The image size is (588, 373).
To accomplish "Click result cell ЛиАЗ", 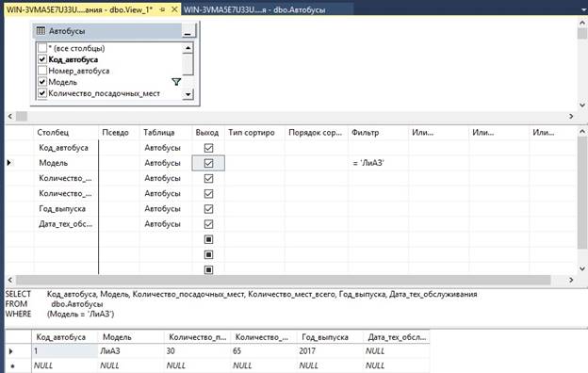I will pyautogui.click(x=131, y=351).
